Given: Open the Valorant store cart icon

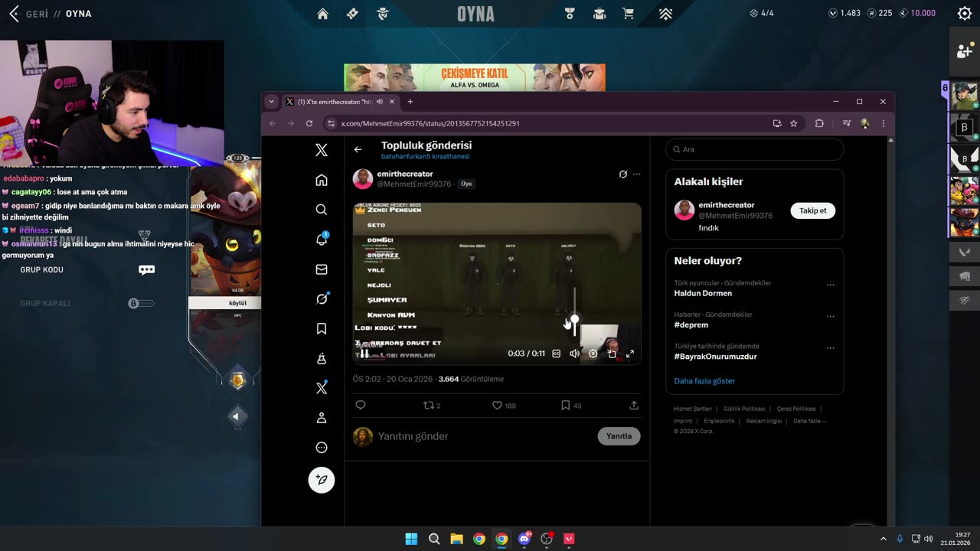Looking at the screenshot, I should click(629, 14).
